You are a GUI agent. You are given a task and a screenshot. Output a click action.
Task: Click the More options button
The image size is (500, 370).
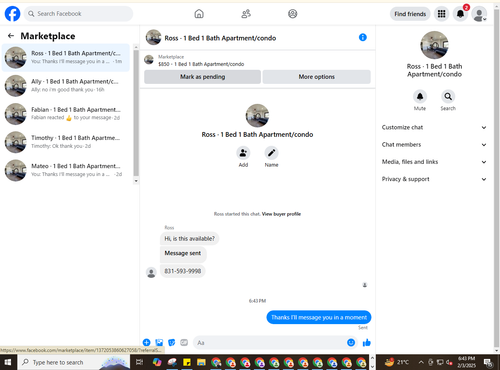[x=316, y=77]
